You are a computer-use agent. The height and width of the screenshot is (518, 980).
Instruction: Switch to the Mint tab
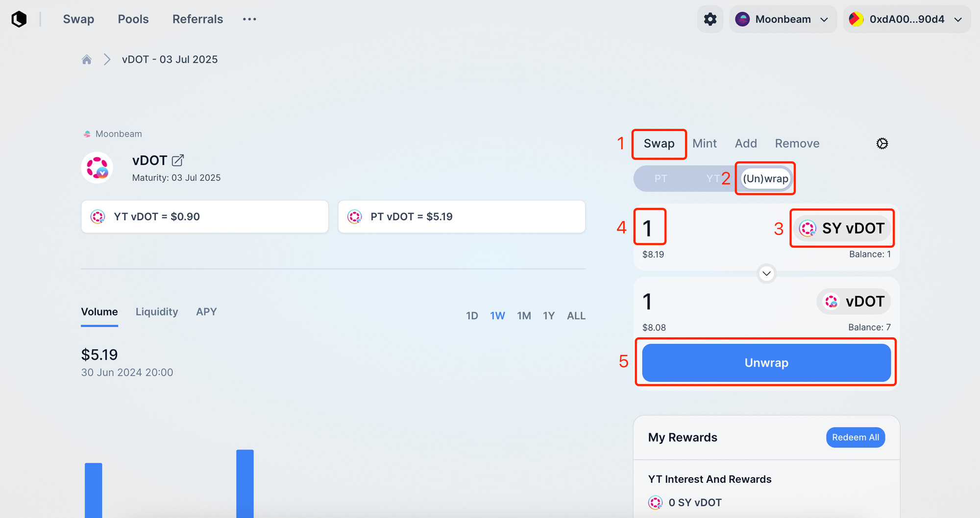pyautogui.click(x=704, y=143)
